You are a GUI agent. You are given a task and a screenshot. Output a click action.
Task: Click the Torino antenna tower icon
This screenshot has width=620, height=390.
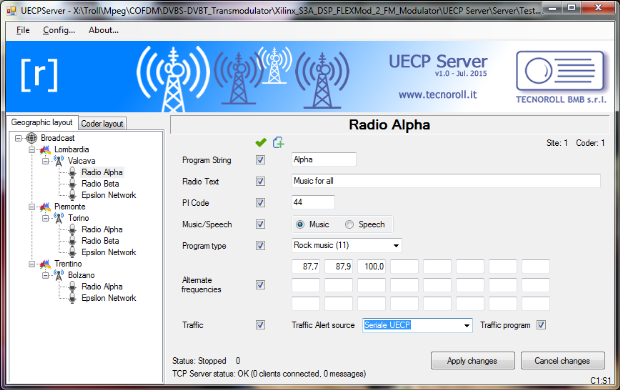pyautogui.click(x=59, y=218)
